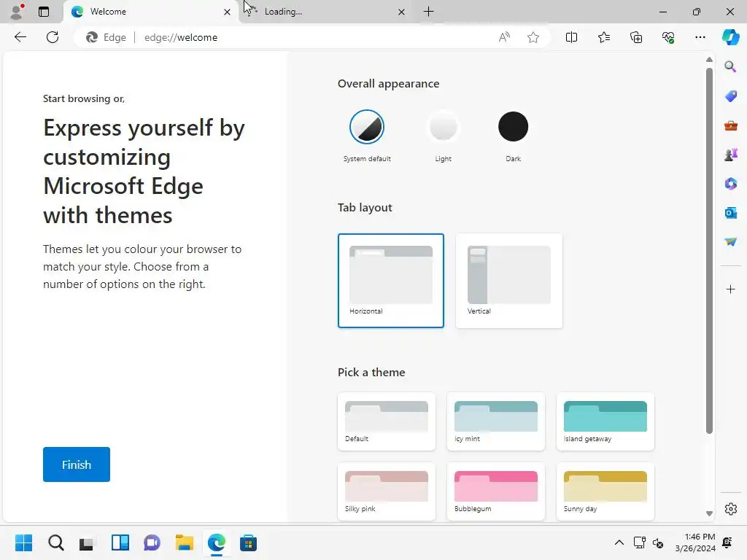Click the page scroll down arrow
This screenshot has height=560, width=747.
[709, 513]
